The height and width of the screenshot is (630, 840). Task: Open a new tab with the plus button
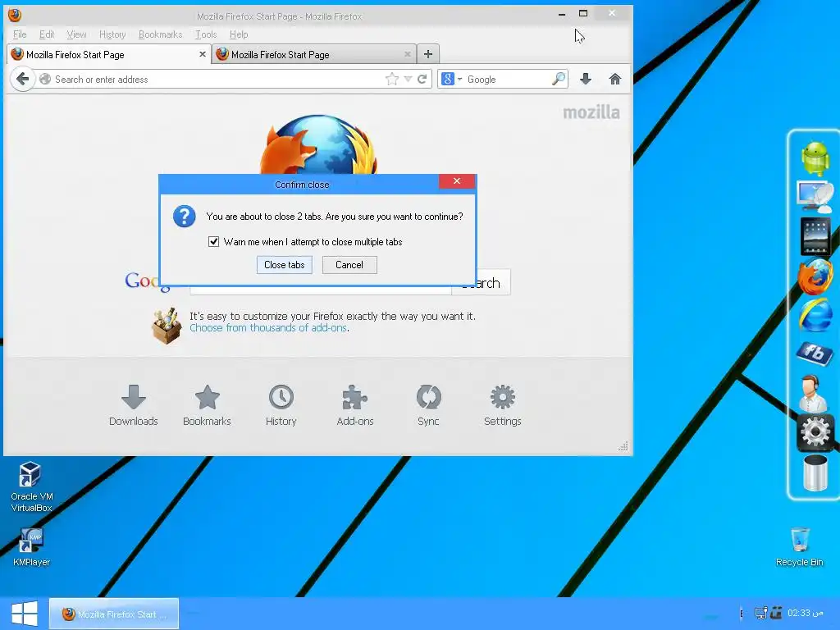428,54
